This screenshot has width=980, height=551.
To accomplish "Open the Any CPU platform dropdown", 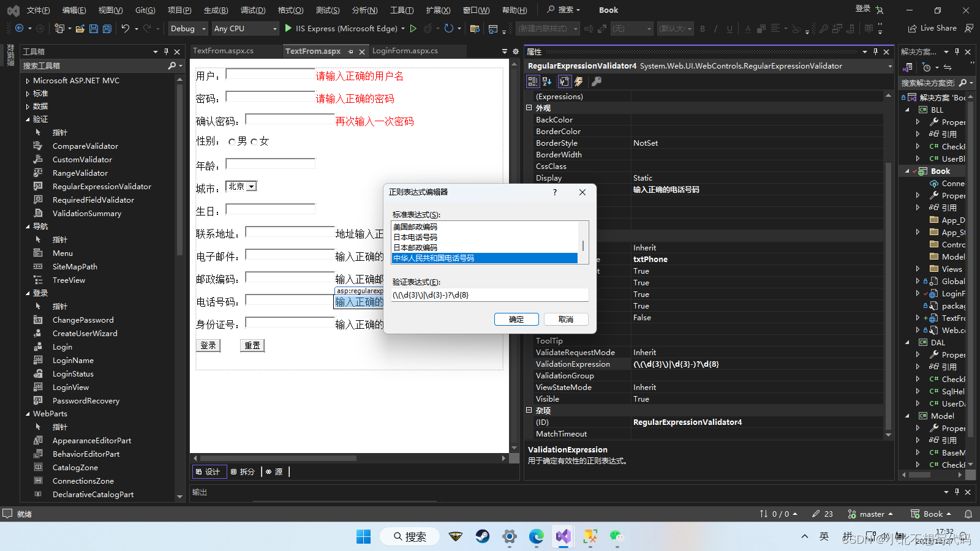I will tap(245, 28).
